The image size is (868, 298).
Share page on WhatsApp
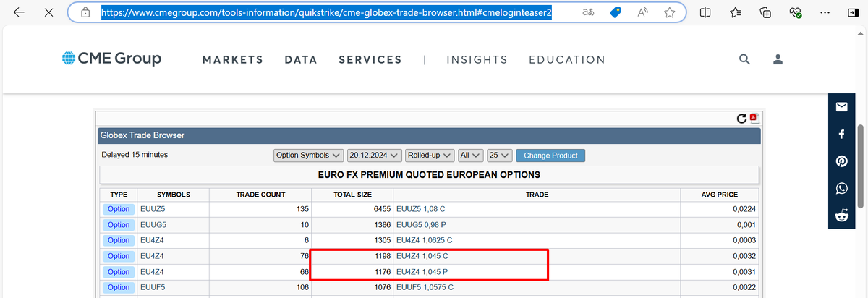point(842,188)
